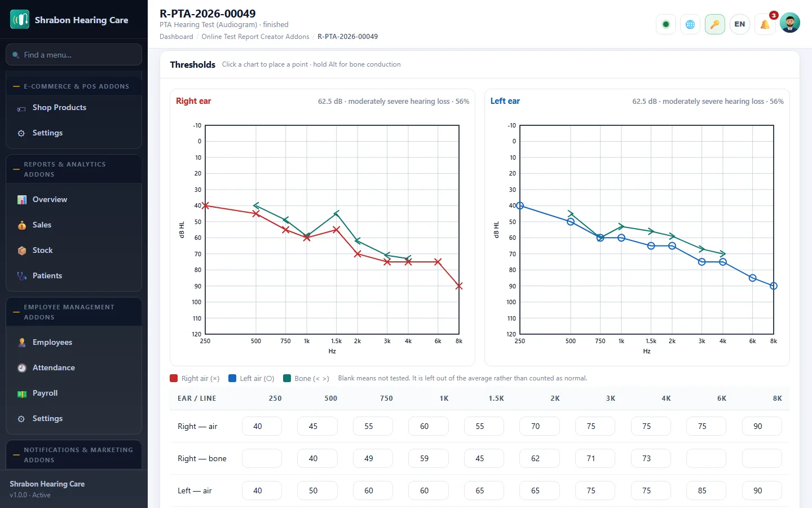The image size is (812, 508).
Task: Collapse the Employee Management Addons section
Action: [x=74, y=312]
